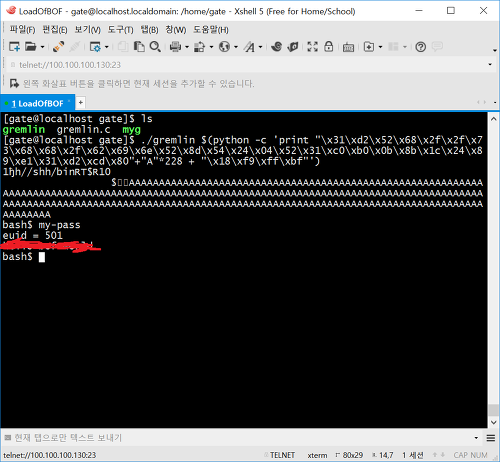500x462 pixels.
Task: Expand the Open Session dropdown arrow
Action: pyautogui.click(x=42, y=47)
